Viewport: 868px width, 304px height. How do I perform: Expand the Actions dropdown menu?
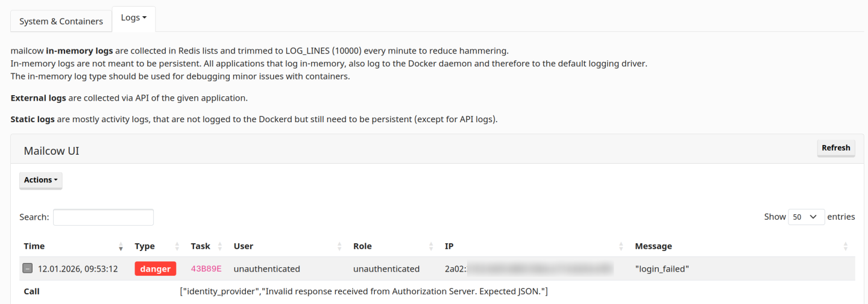(40, 180)
